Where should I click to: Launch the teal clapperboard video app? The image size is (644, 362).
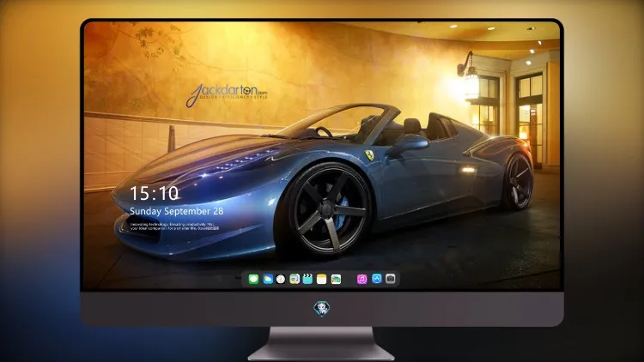[x=307, y=279]
